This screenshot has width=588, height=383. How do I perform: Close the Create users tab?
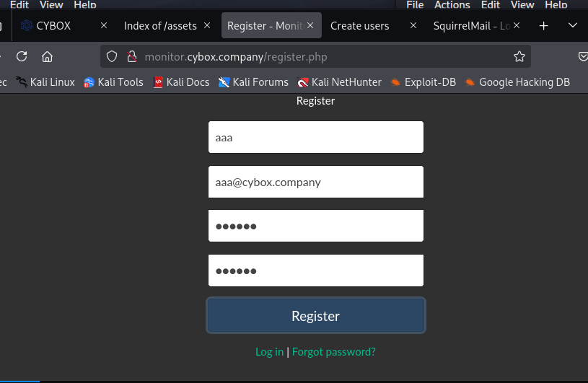tap(413, 25)
